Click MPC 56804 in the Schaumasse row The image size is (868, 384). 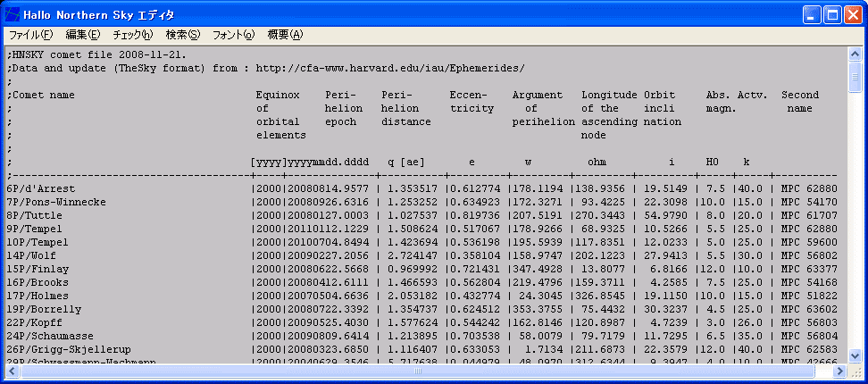click(809, 336)
